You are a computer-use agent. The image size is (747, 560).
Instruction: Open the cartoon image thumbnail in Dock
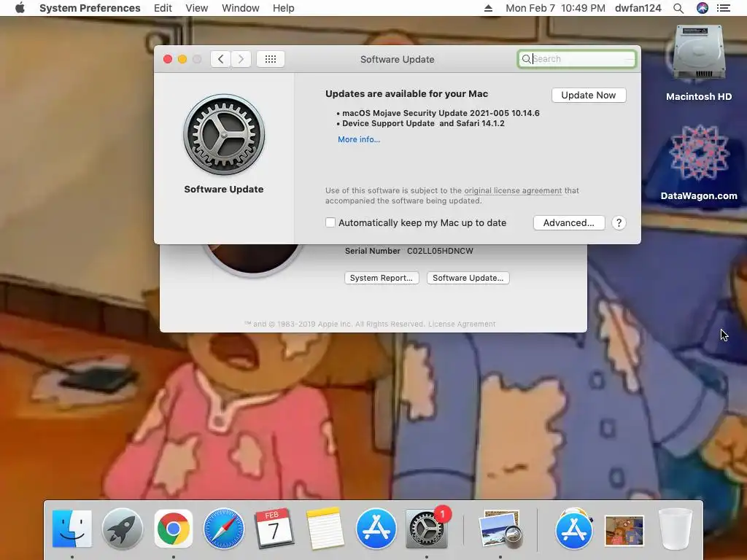pos(624,531)
